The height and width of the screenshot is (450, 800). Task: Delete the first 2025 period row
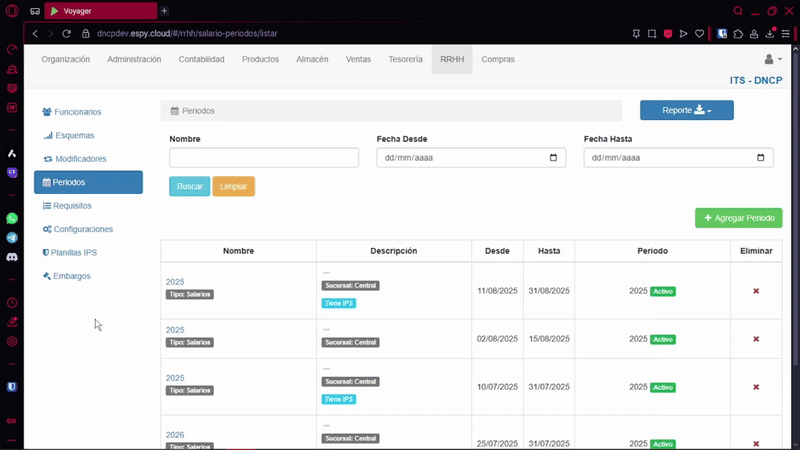coord(756,291)
